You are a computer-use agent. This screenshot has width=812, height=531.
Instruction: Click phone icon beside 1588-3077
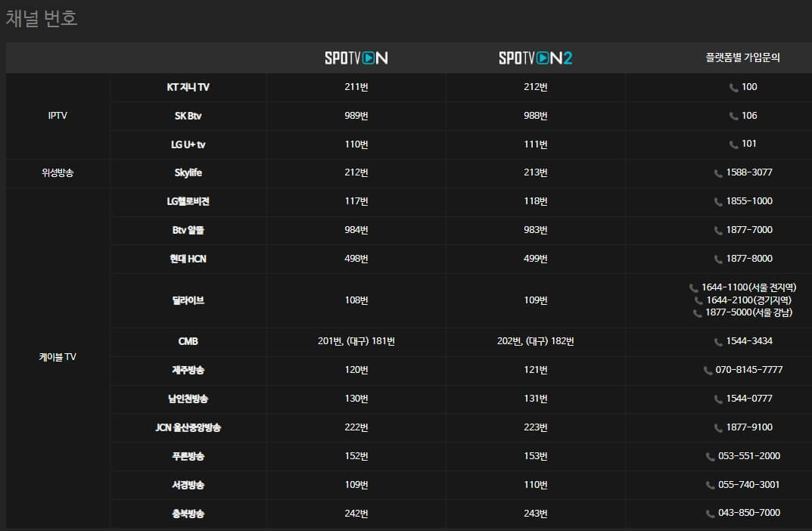[718, 173]
